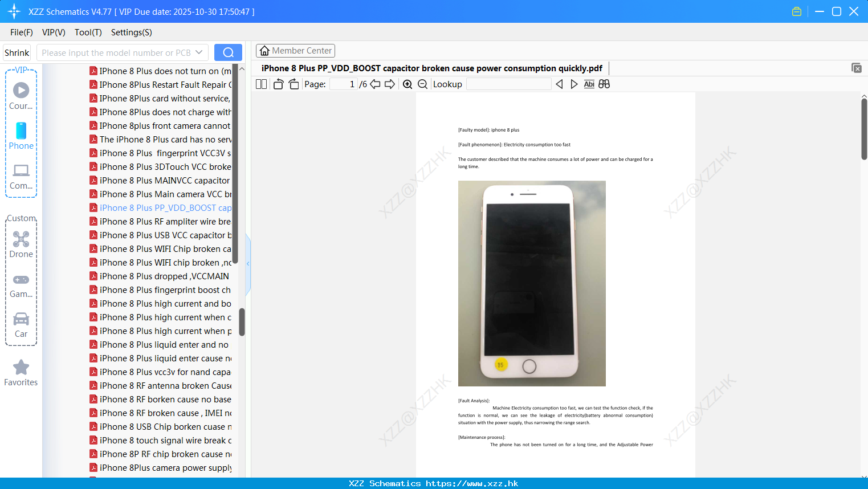Screen dimensions: 868x489
Task: Open the Tool(T) menu
Action: click(x=88, y=32)
